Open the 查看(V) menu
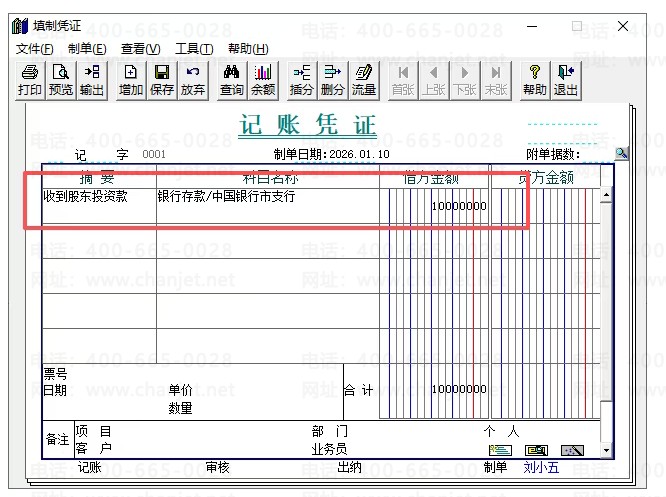 [x=141, y=49]
